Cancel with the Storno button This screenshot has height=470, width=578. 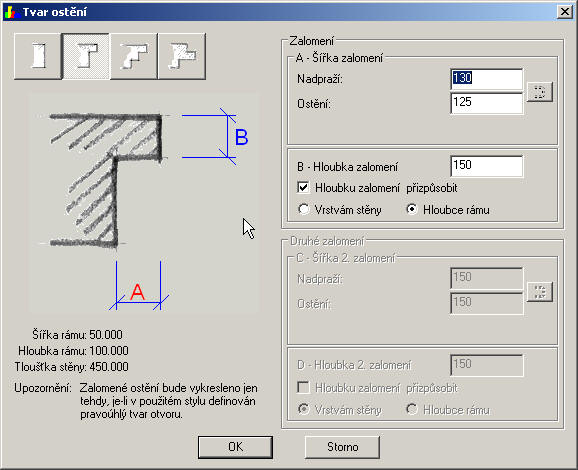coord(342,447)
